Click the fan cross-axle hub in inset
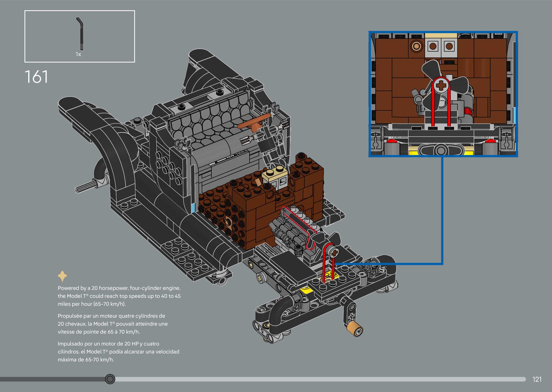Screen dimensions: 552x392 click(x=441, y=85)
